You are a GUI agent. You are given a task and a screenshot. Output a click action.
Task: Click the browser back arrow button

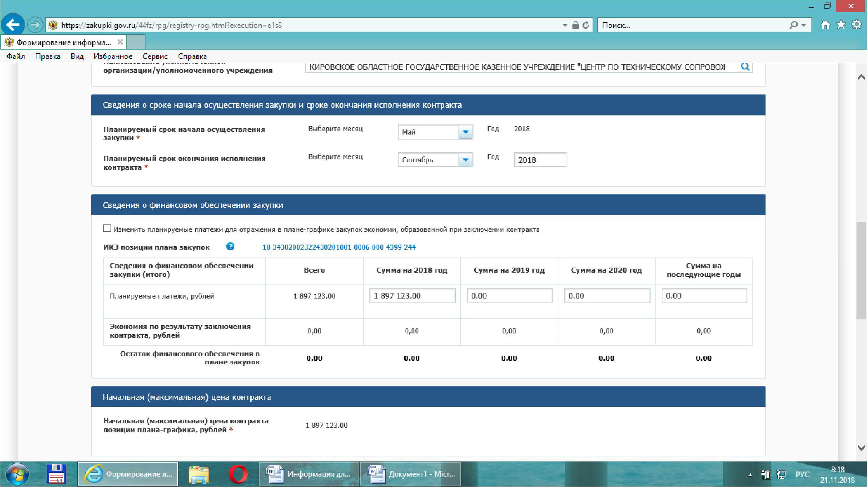13,25
